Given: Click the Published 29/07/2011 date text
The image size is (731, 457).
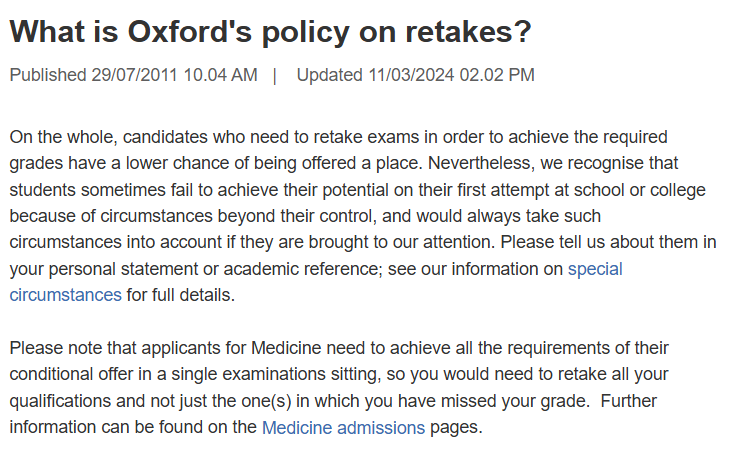Looking at the screenshot, I should point(133,75).
